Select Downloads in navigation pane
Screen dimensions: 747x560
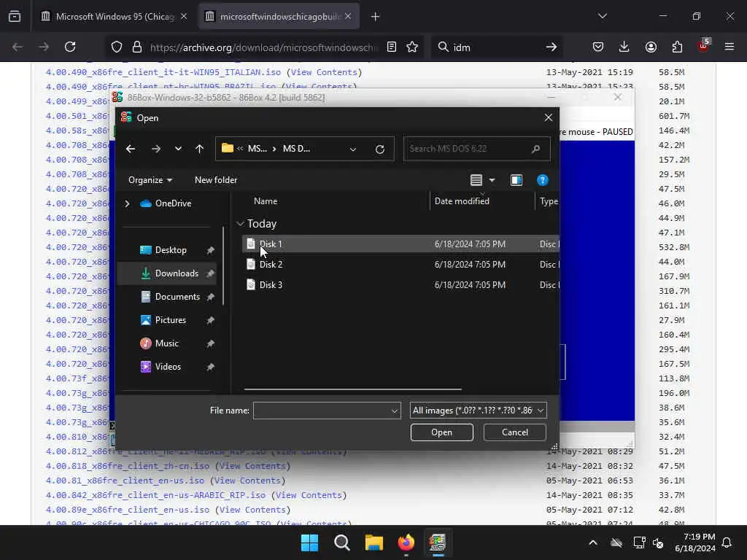tap(177, 273)
